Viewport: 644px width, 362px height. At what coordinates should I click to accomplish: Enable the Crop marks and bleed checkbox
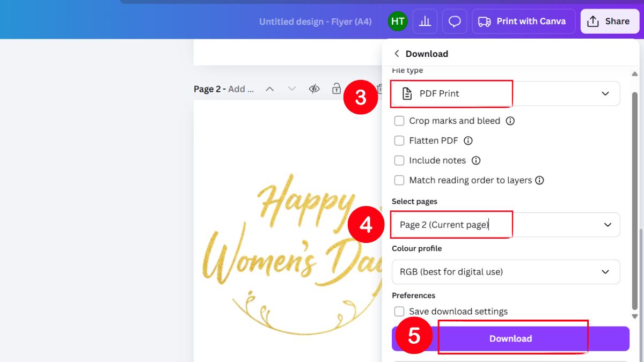tap(399, 121)
